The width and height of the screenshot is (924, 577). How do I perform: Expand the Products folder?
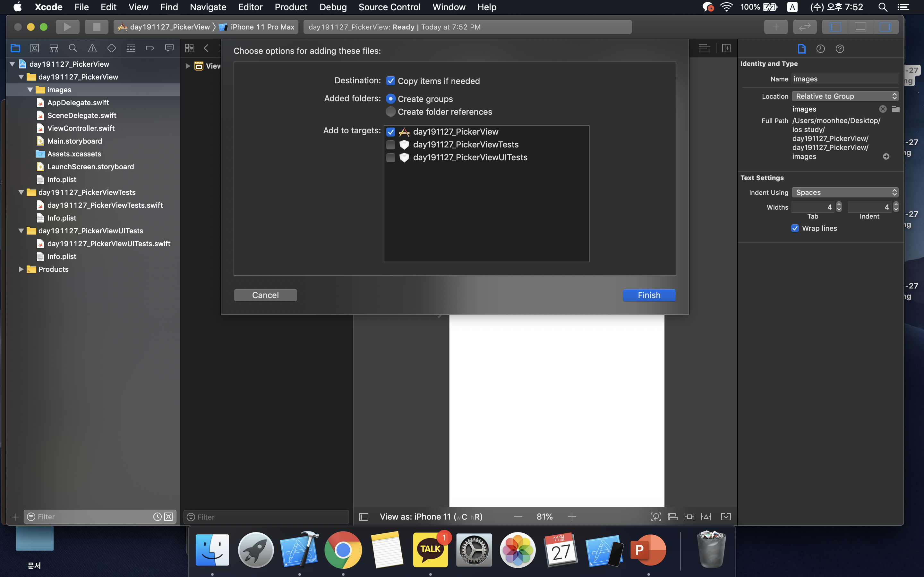coord(21,269)
